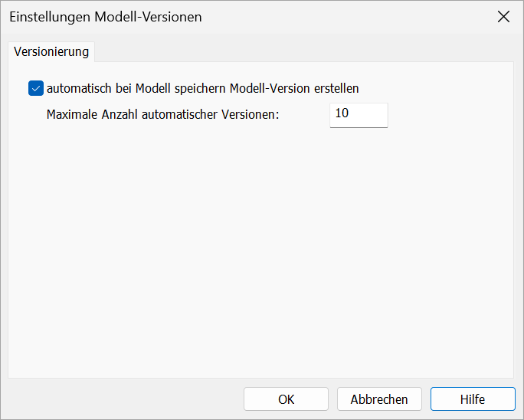Apply and close by clicking OK

(286, 399)
